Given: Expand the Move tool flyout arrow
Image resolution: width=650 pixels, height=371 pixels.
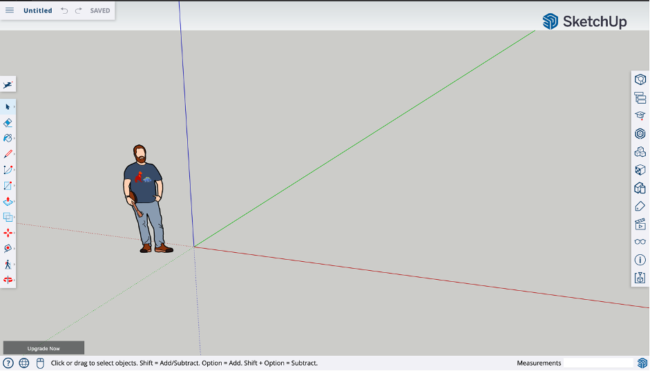Looking at the screenshot, I should [15, 233].
